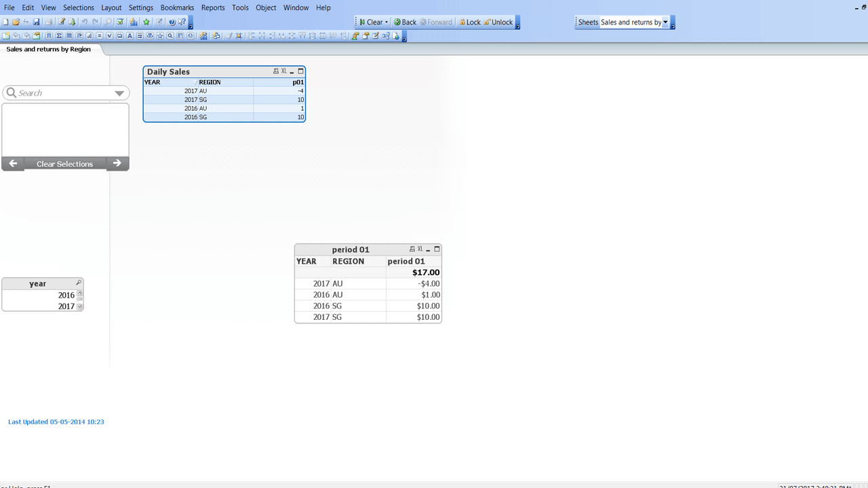Create a Statistics Box with sigma icon
868x488 pixels.
click(59, 36)
